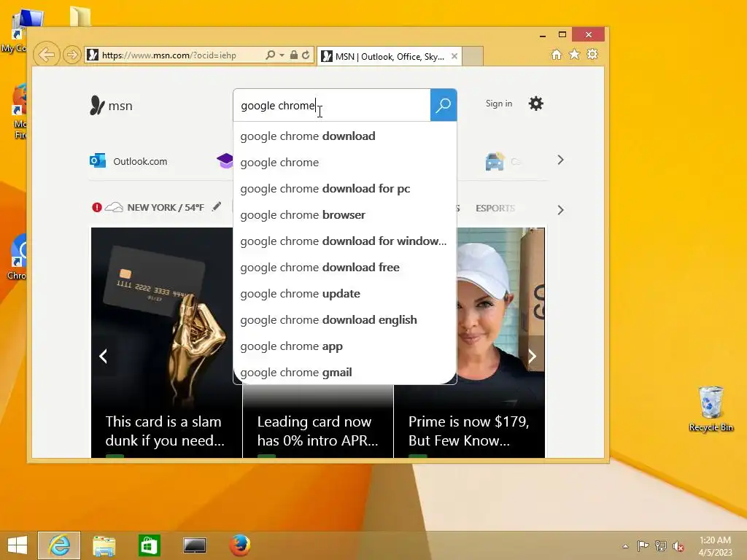Open Favorites with the star icon

(x=575, y=54)
